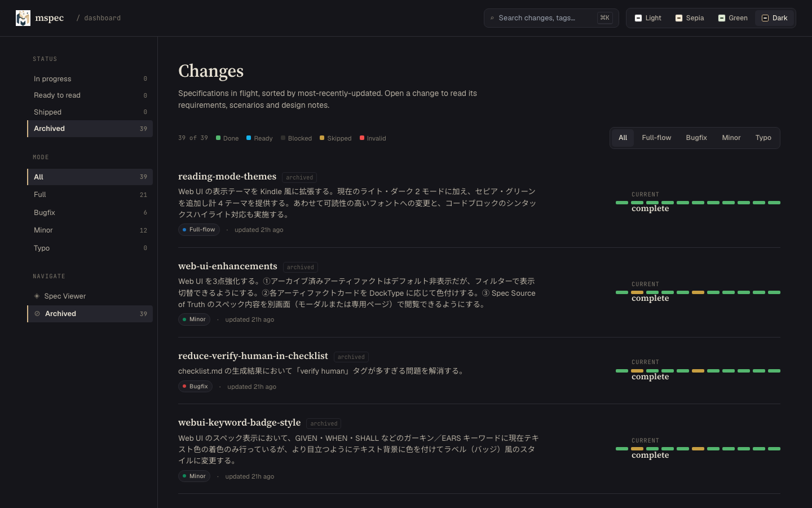The image size is (812, 508).
Task: Click Full-flow tag on reading-mode-themes
Action: tap(199, 230)
